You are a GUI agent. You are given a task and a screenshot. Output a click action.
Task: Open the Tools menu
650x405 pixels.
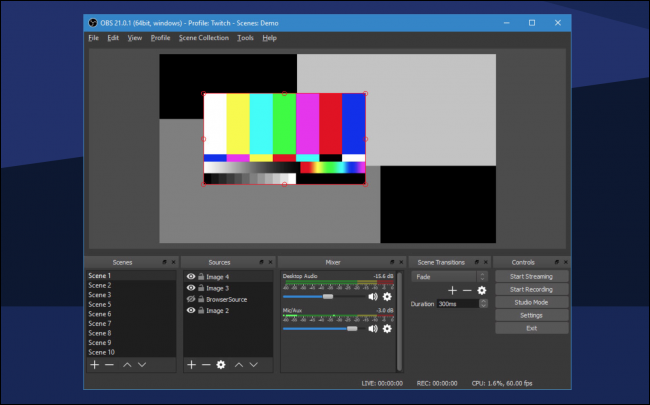245,37
